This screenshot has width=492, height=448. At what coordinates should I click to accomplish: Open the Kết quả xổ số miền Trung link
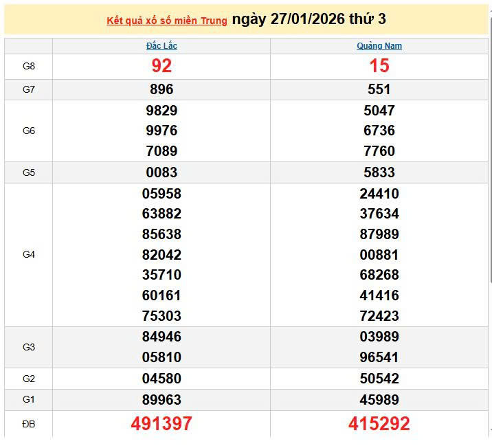(166, 21)
